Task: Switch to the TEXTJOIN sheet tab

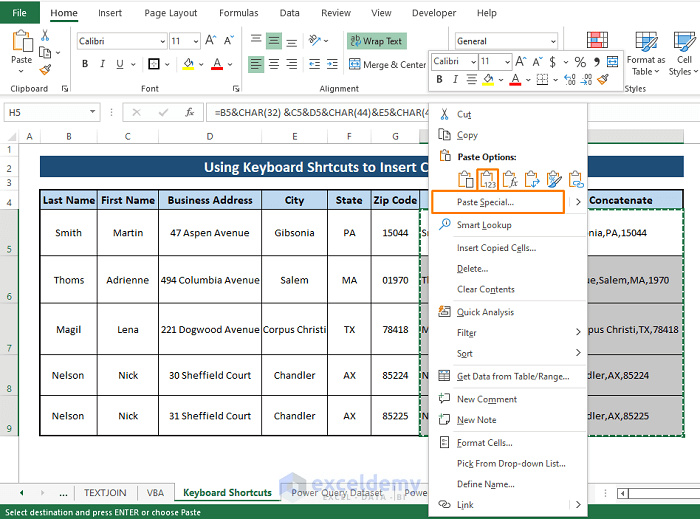Action: tap(105, 493)
